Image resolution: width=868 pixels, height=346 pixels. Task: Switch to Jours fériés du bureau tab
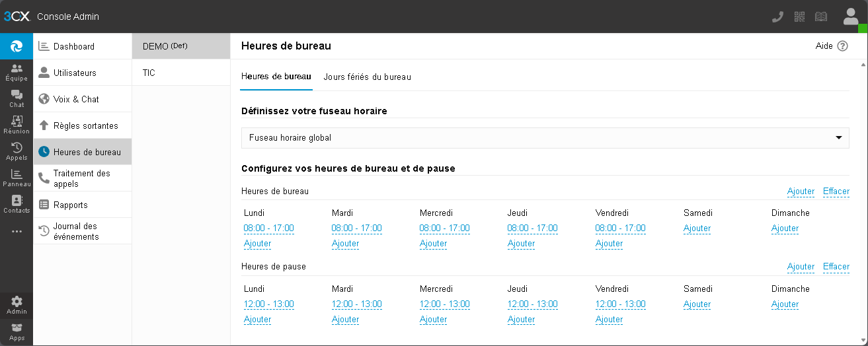pos(367,77)
